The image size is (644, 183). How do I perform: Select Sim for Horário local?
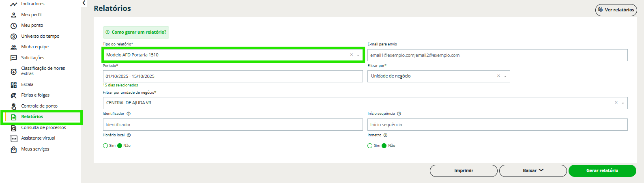[x=105, y=146]
